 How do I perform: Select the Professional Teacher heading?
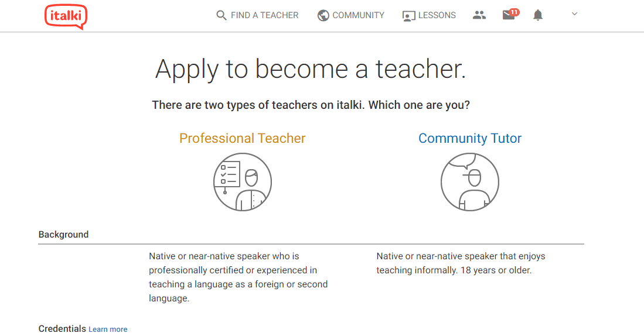(243, 138)
